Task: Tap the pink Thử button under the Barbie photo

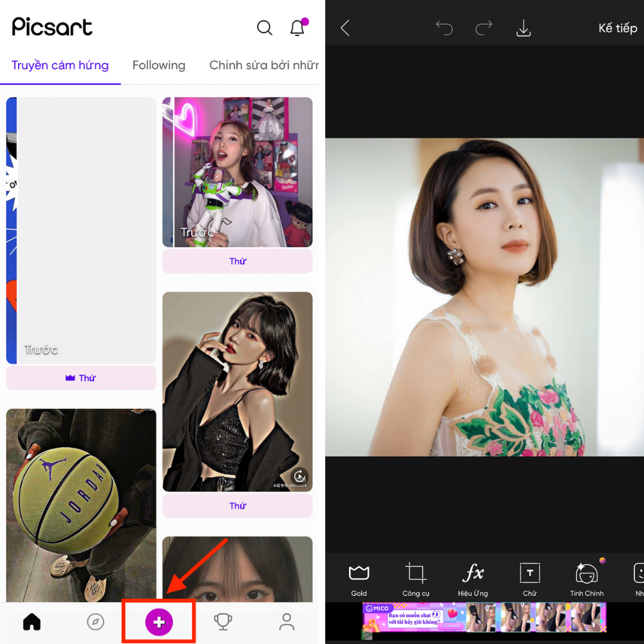Action: [237, 261]
